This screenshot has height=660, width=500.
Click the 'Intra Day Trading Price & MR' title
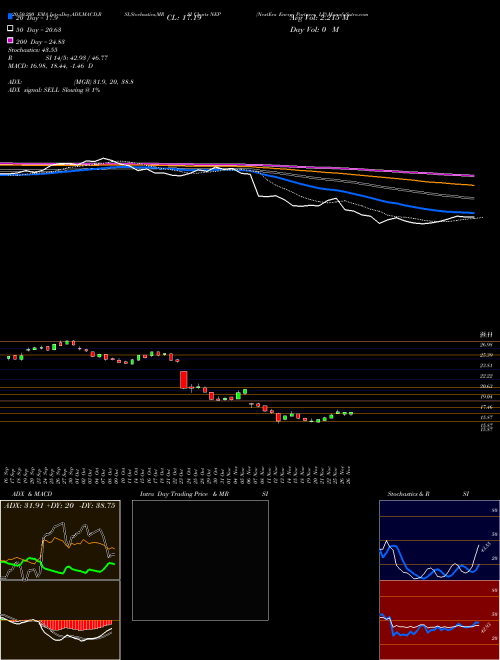point(184,494)
